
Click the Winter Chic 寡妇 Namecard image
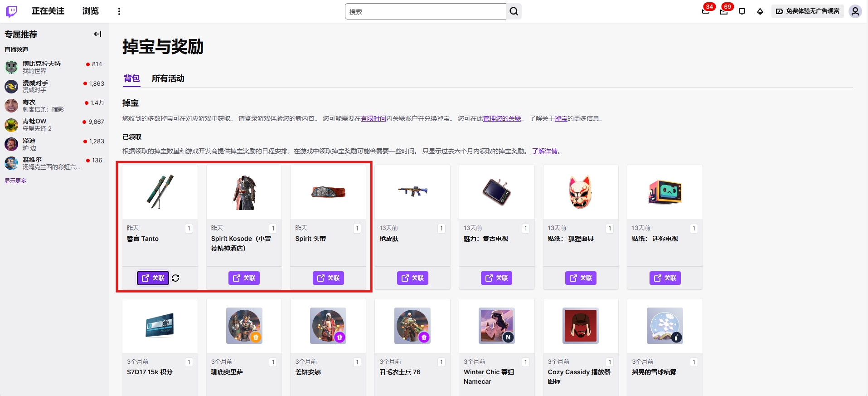pos(497,326)
